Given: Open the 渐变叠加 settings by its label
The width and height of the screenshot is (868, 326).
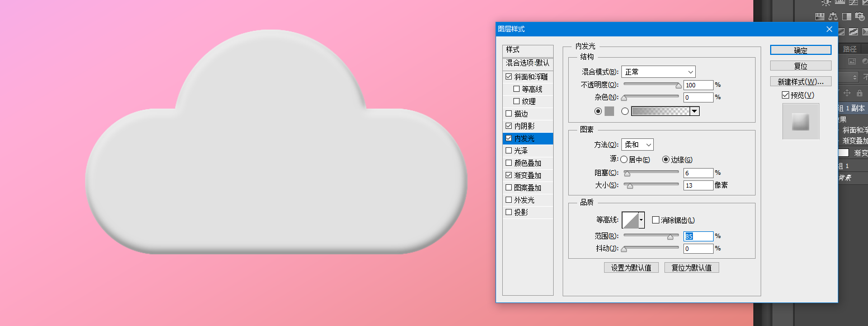Looking at the screenshot, I should [x=528, y=175].
